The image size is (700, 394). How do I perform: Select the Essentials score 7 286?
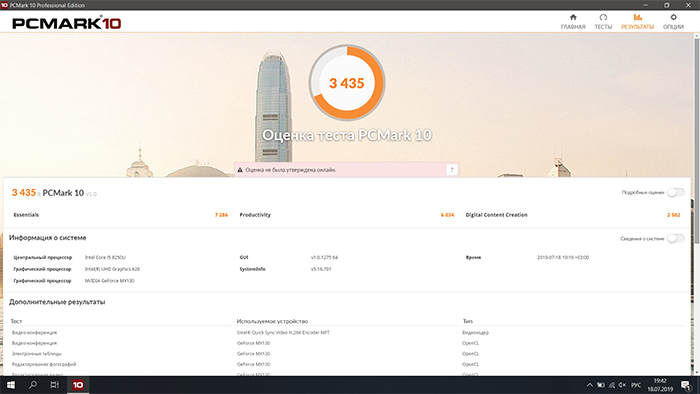coord(221,215)
